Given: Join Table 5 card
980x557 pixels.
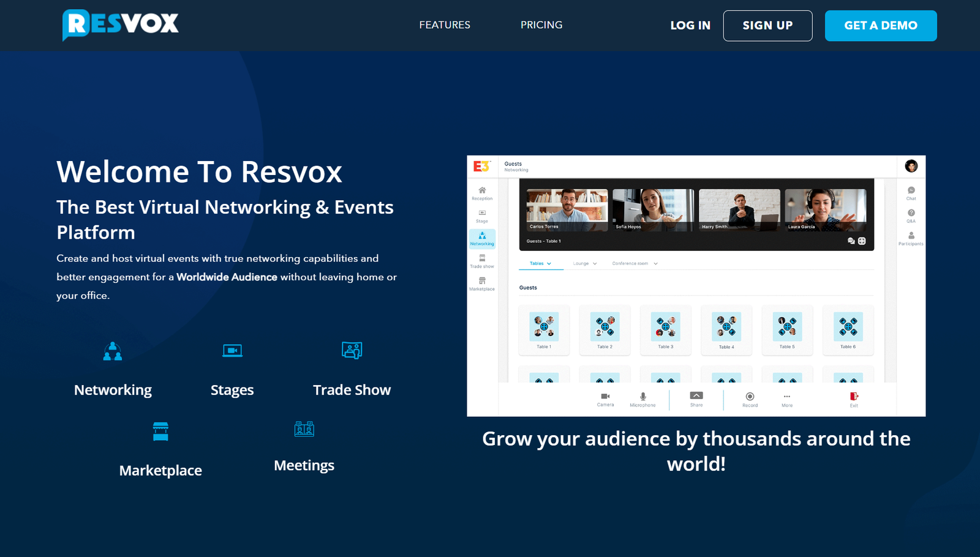Looking at the screenshot, I should pos(787,331).
